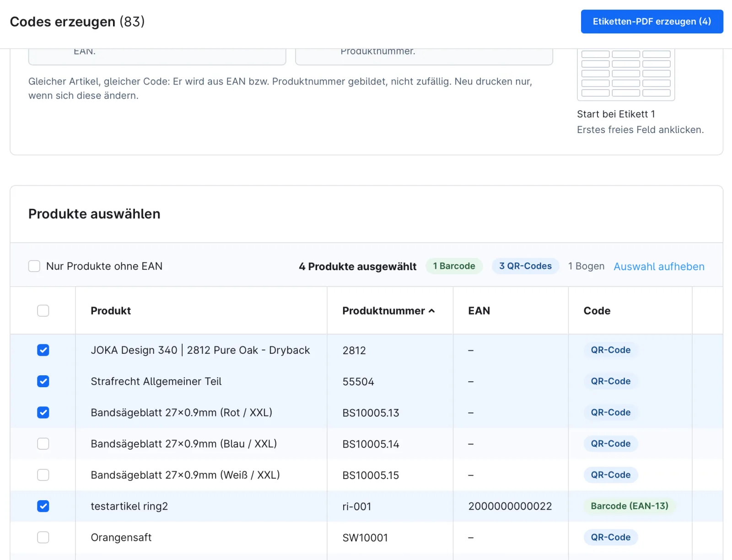Click Barcode (EAN-13) badge
The image size is (732, 560).
(630, 506)
